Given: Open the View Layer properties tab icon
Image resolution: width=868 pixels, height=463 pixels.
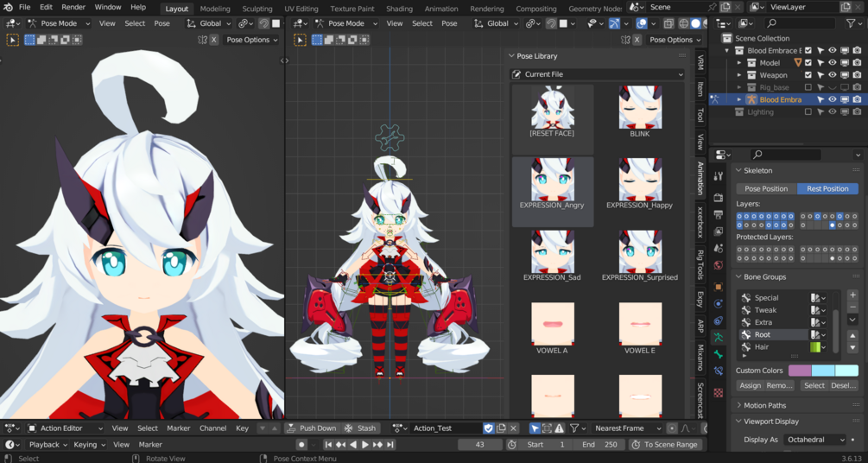Looking at the screenshot, I should point(719,231).
